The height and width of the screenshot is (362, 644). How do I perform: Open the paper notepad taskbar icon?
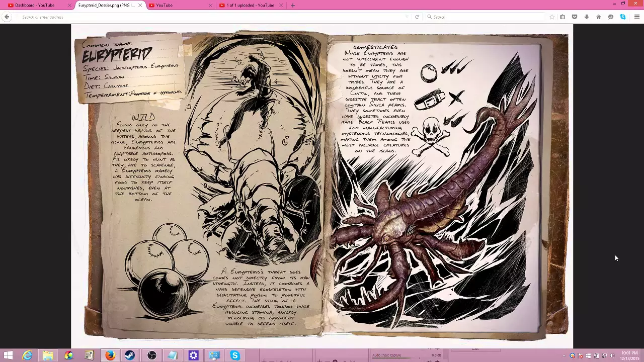coord(173,355)
